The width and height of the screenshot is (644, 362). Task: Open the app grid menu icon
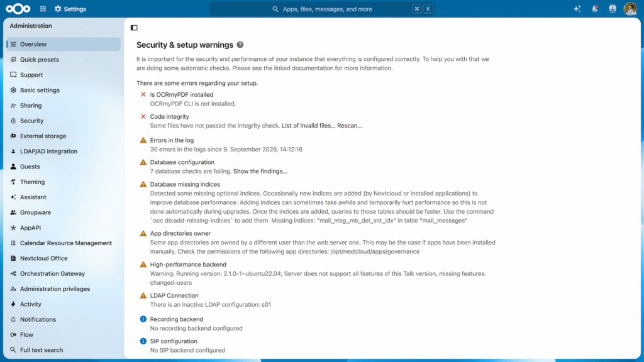coord(43,9)
